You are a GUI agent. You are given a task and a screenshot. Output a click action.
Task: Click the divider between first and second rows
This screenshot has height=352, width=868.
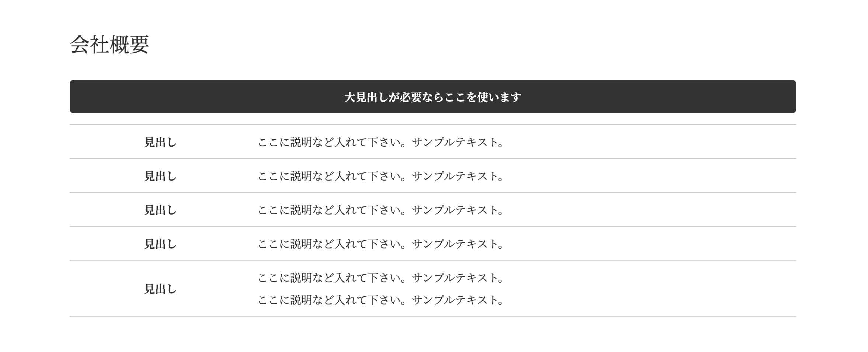tap(433, 158)
